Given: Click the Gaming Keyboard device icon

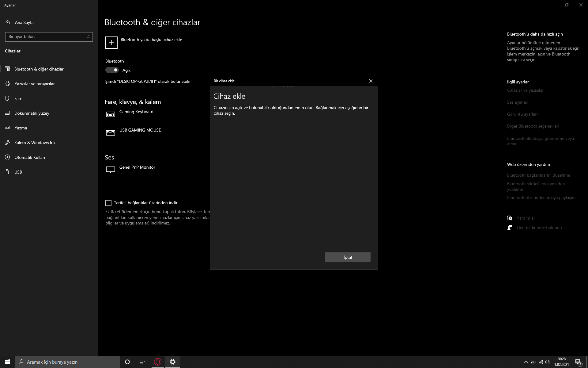Looking at the screenshot, I should tap(111, 114).
